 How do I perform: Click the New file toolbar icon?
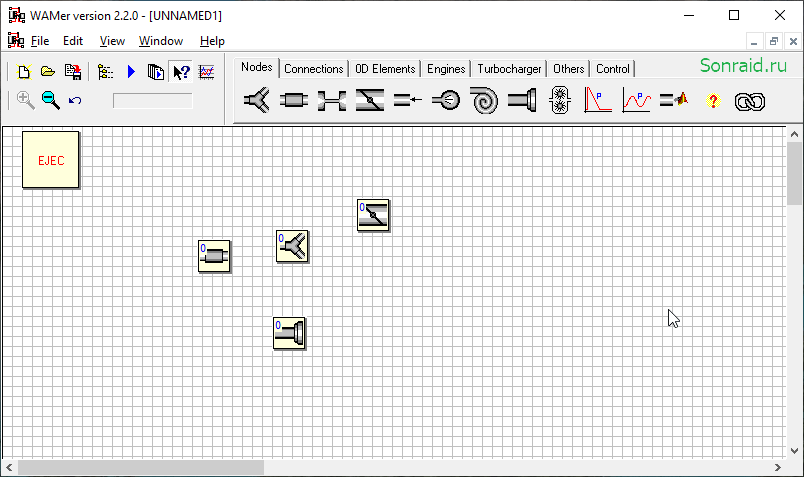point(24,72)
